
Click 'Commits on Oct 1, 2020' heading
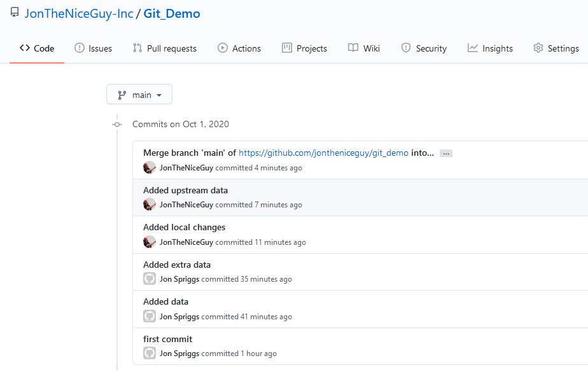click(181, 125)
